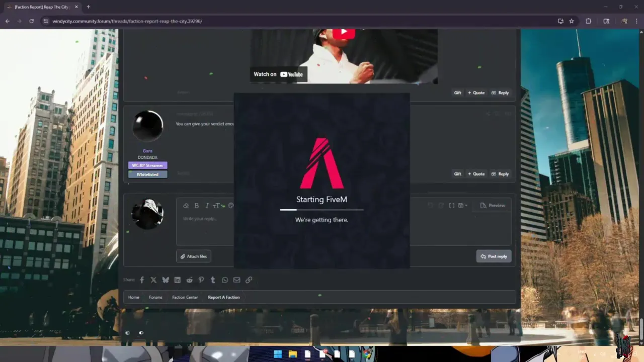
Task: Open Watch on YouTube link
Action: (278, 74)
